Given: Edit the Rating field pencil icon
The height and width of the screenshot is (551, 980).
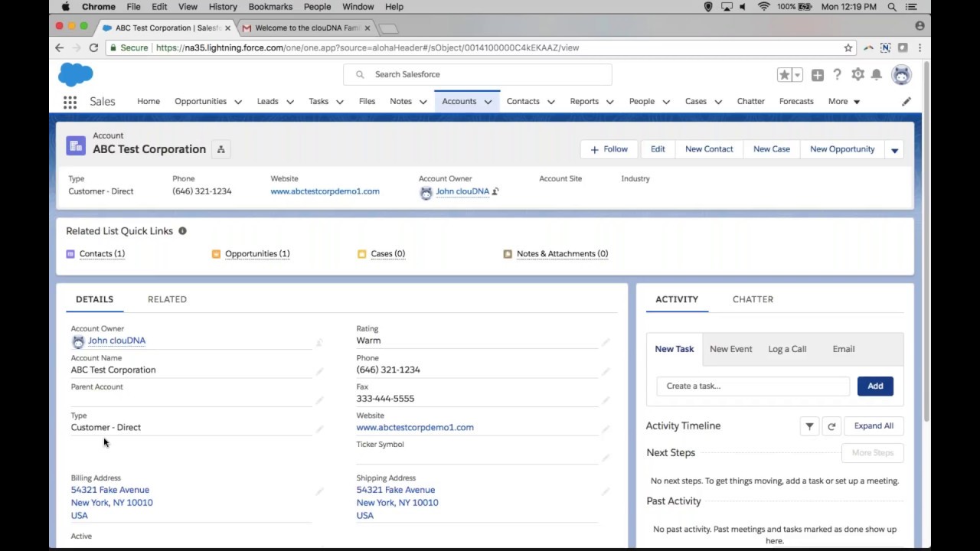Looking at the screenshot, I should coord(606,342).
